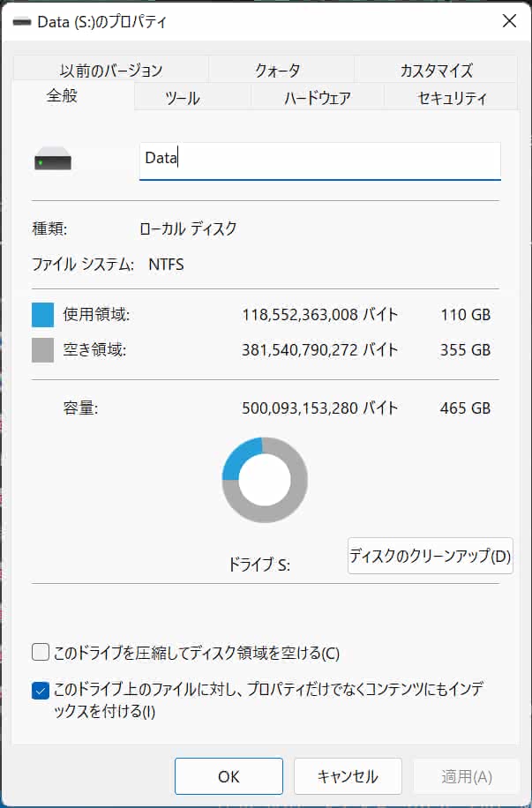The height and width of the screenshot is (808, 532).
Task: Select the 全般 tab
Action: click(62, 96)
